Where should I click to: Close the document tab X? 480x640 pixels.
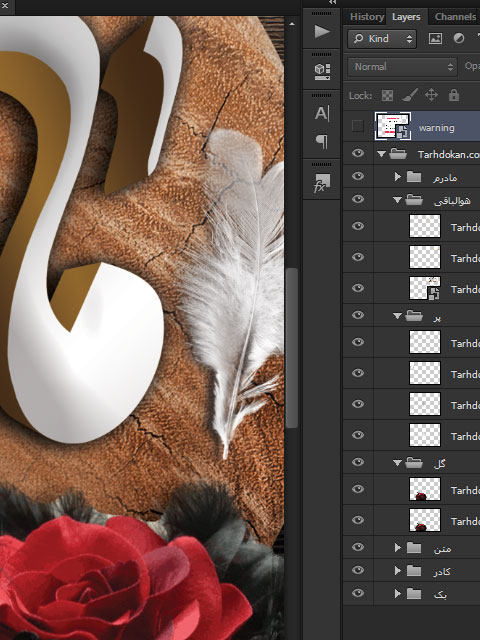5,5
